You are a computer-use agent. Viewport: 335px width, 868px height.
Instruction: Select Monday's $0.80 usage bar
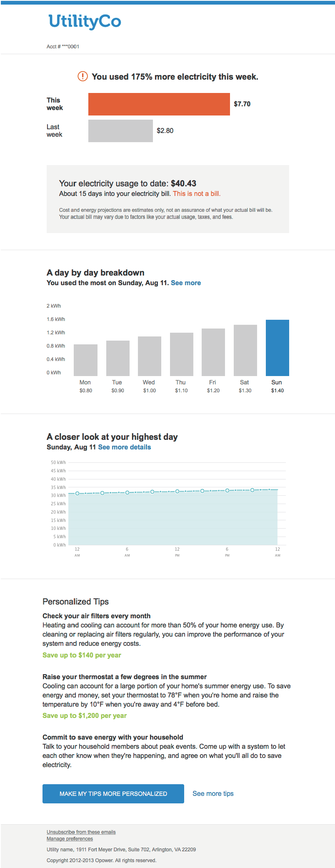pyautogui.click(x=85, y=359)
